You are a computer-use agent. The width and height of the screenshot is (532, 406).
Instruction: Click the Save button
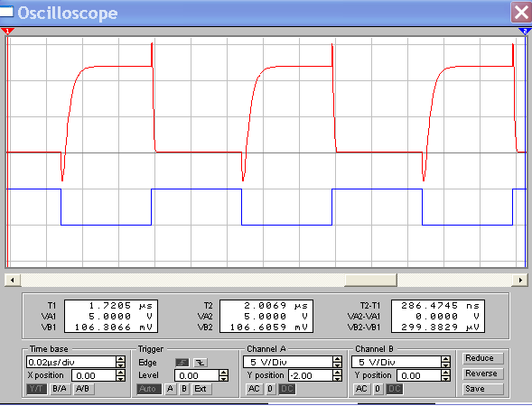(x=483, y=389)
